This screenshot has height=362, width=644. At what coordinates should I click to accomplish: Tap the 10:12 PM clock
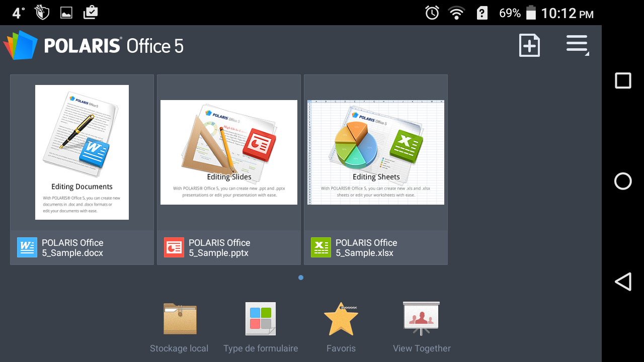568,14
